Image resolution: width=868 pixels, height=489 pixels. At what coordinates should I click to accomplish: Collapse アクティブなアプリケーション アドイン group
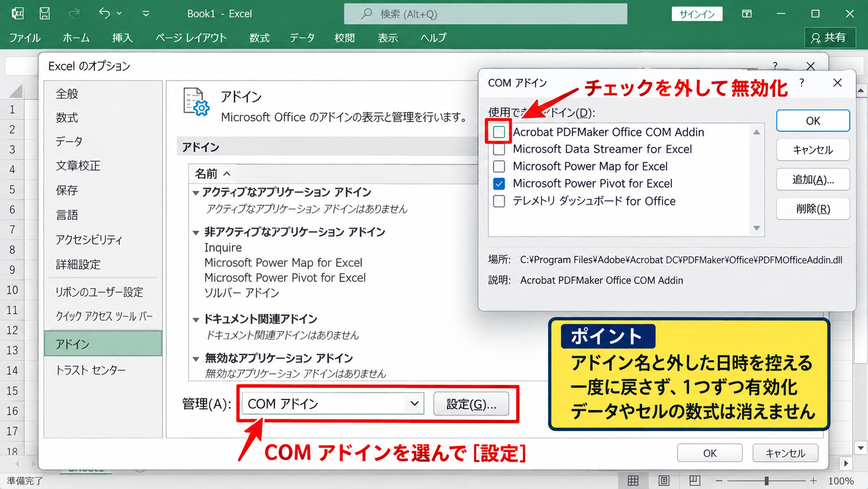click(196, 193)
